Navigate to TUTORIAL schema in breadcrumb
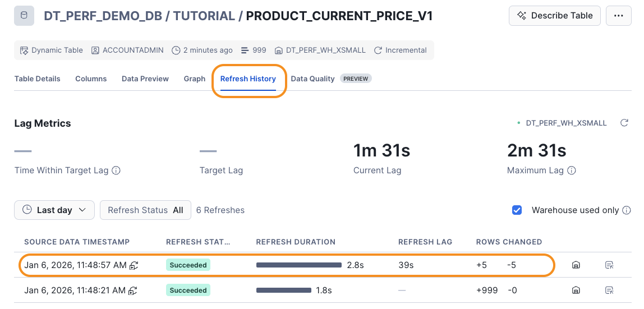 pos(204,16)
